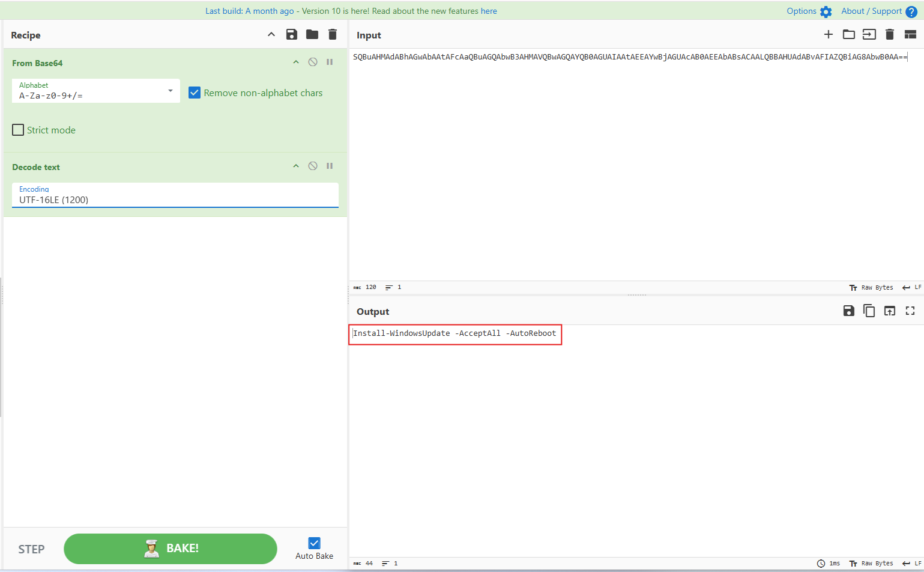Collapse the recipe pane with the chevron
Screen dimensions: 924x572
pyautogui.click(x=271, y=35)
